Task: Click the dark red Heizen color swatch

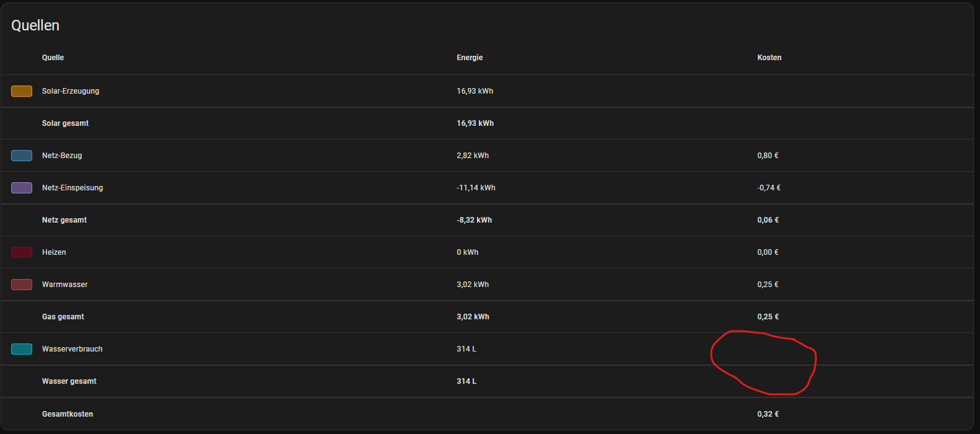Action: click(x=22, y=252)
